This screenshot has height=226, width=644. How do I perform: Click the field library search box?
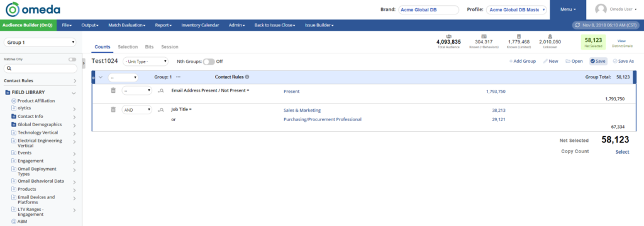(40, 68)
